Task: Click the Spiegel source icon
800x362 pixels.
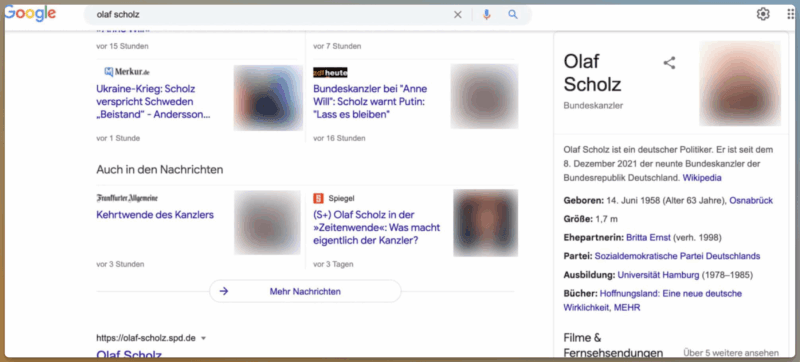Action: click(318, 198)
